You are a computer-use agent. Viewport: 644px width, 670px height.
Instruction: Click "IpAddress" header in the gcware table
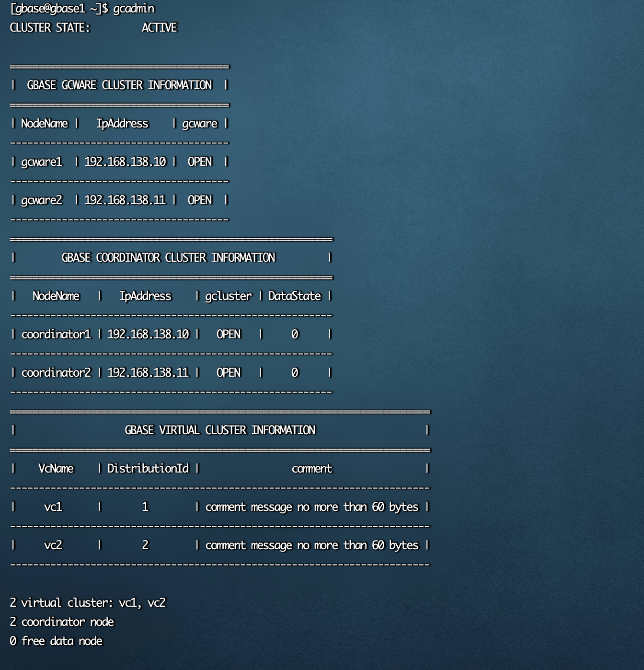[122, 124]
